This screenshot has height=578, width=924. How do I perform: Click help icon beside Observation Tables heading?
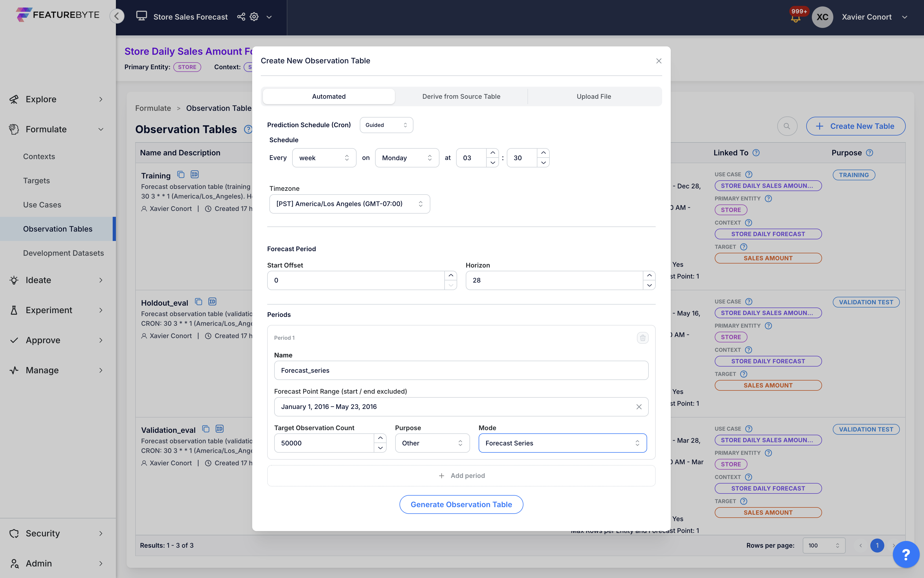[248, 129]
